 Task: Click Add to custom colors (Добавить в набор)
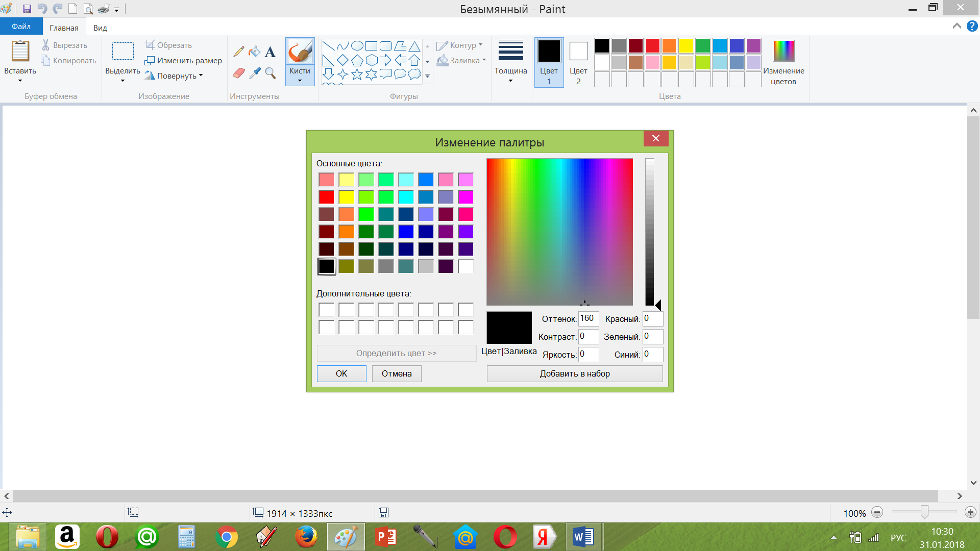pyautogui.click(x=575, y=373)
